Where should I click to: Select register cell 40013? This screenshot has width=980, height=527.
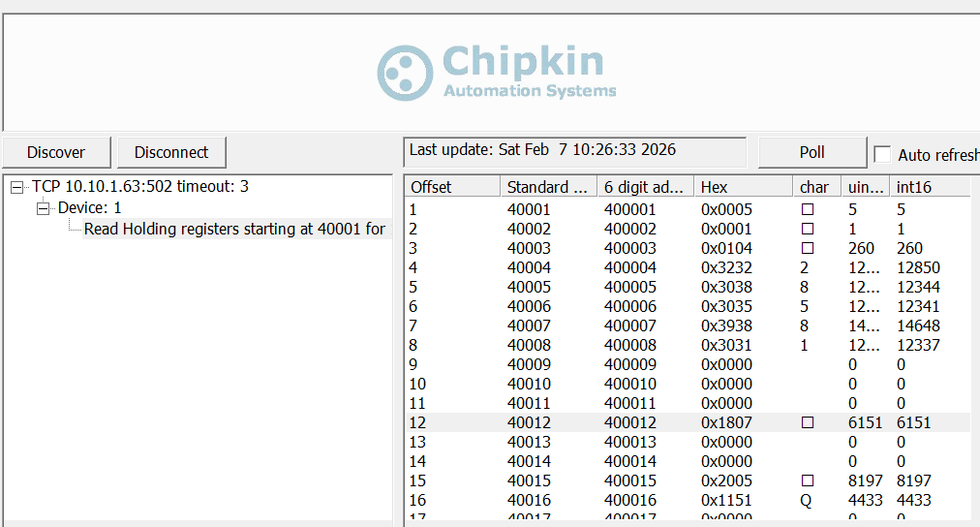click(x=529, y=442)
